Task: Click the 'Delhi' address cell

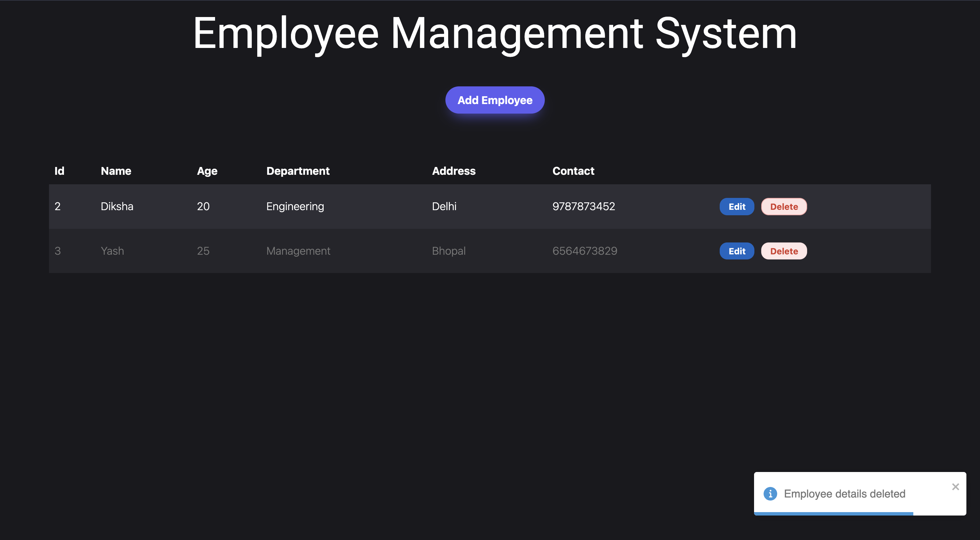Action: tap(444, 206)
